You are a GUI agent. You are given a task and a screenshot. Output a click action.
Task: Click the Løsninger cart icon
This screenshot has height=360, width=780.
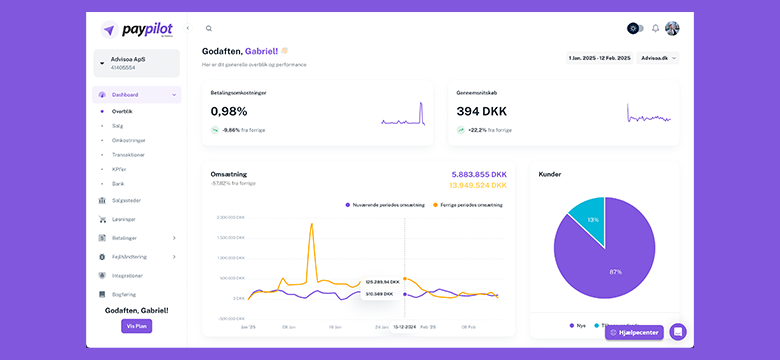(x=102, y=219)
